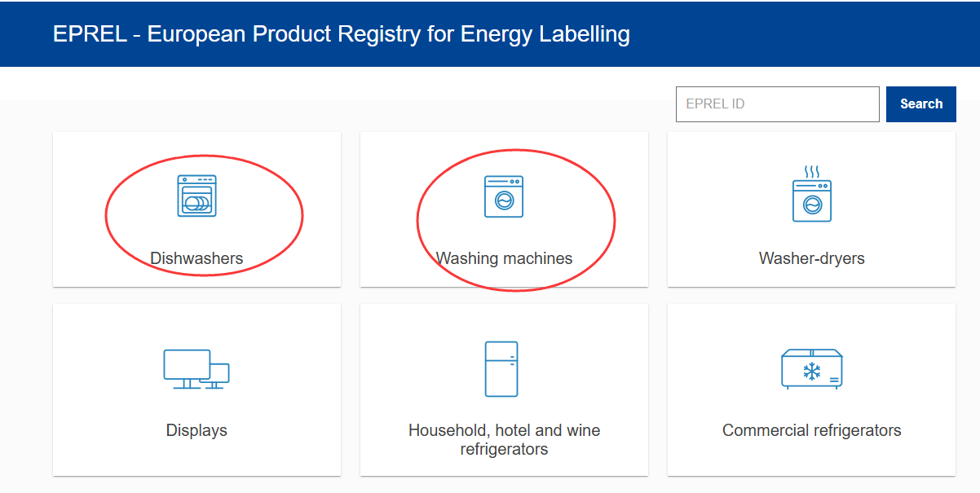Click the EPREL header title
Viewport: 980px width, 493px height.
pyautogui.click(x=341, y=34)
